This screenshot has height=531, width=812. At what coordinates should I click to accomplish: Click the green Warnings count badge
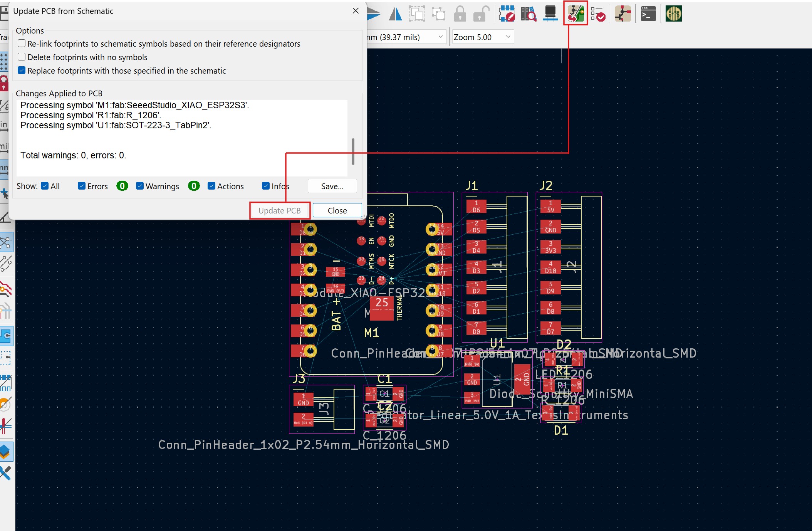(x=194, y=186)
